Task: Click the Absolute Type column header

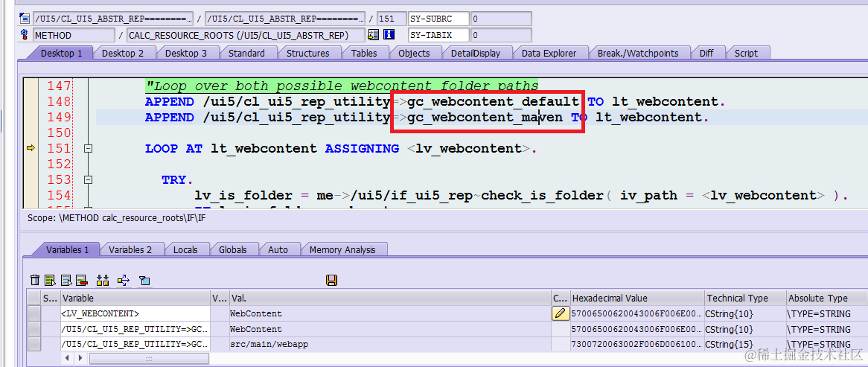Action: 826,298
